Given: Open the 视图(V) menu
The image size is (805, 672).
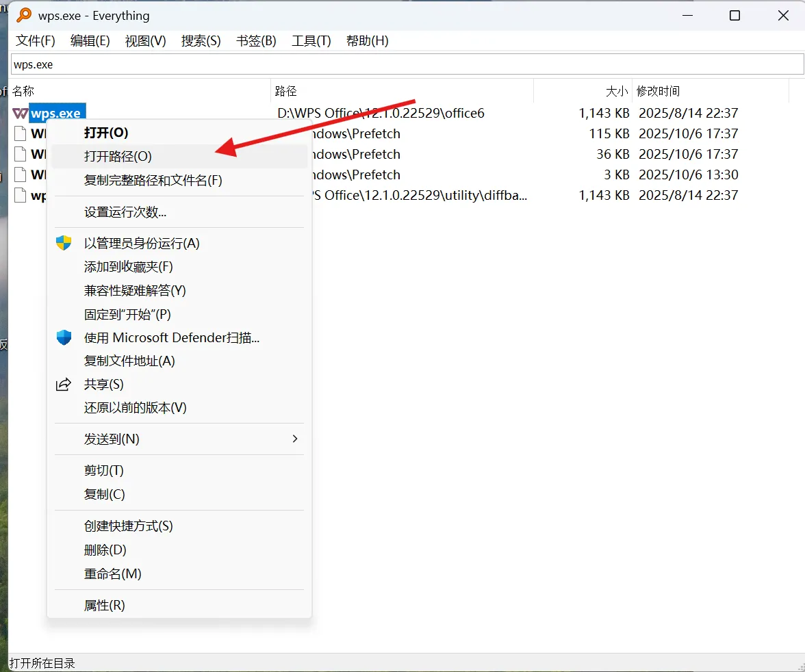Looking at the screenshot, I should pyautogui.click(x=146, y=40).
